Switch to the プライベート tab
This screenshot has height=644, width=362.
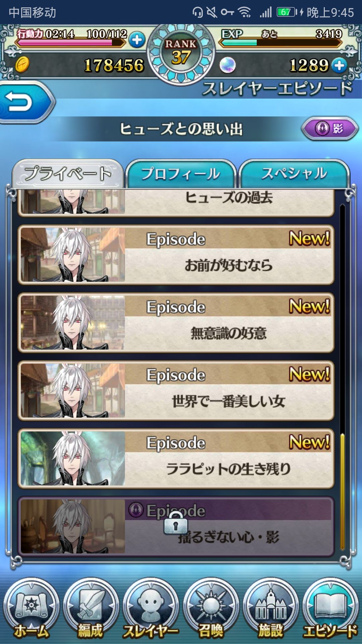click(68, 174)
